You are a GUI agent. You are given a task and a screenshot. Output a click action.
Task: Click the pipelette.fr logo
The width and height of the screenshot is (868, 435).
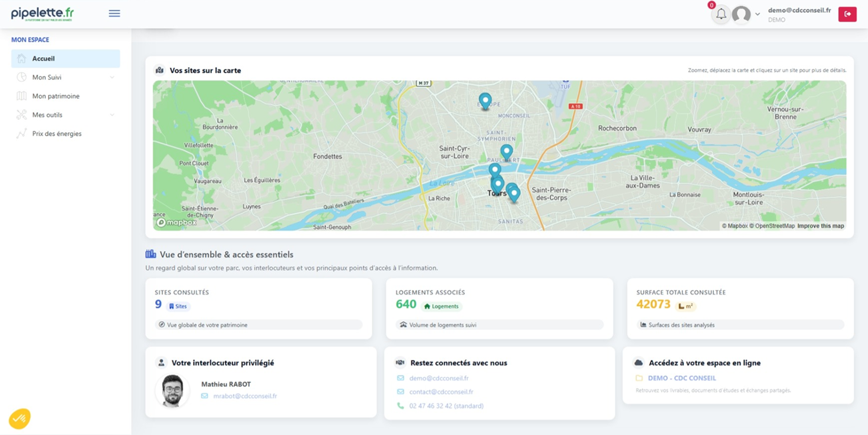click(x=42, y=13)
